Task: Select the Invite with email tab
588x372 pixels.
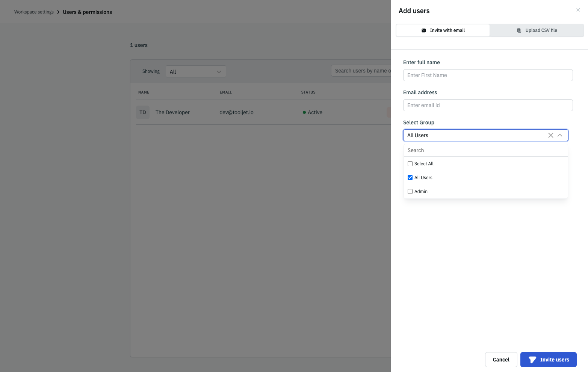Action: [443, 30]
